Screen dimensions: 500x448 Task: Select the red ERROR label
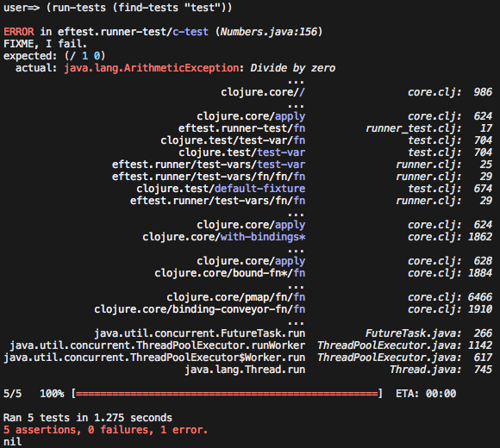coord(18,32)
